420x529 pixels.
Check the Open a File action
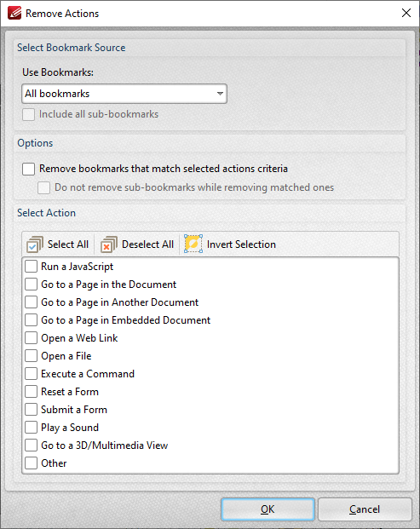point(31,356)
